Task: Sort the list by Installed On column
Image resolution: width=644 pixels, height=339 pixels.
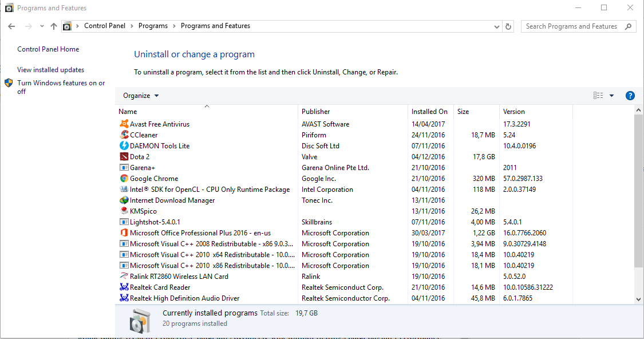Action: click(x=430, y=111)
